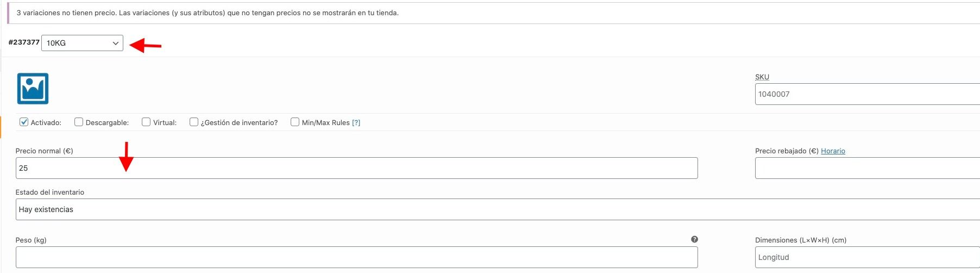Expand the Estado del inventario selector
Screen dimensions: 980x273
(x=498, y=209)
